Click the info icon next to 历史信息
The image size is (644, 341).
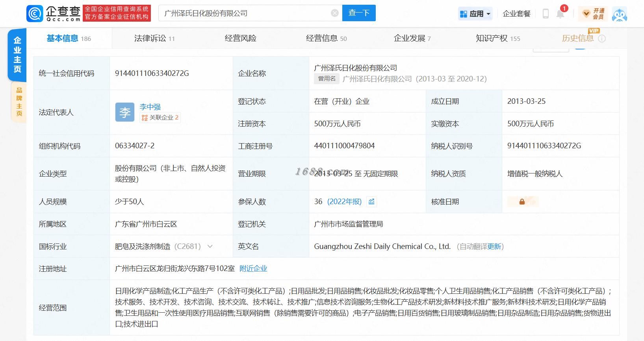click(602, 39)
